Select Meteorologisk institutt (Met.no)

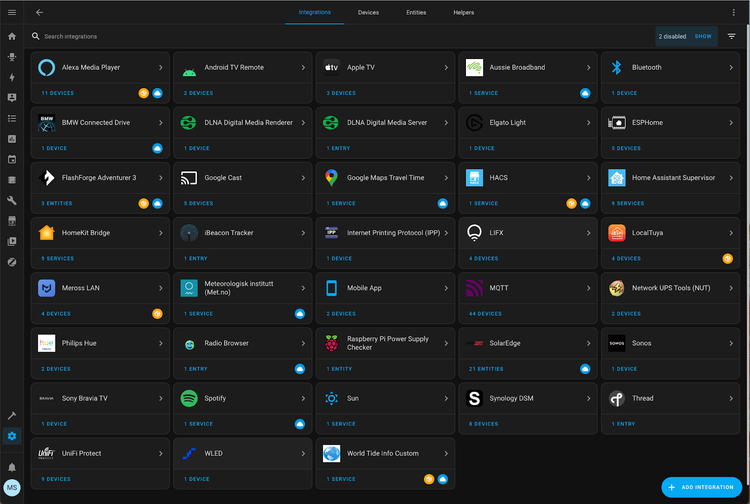click(243, 288)
